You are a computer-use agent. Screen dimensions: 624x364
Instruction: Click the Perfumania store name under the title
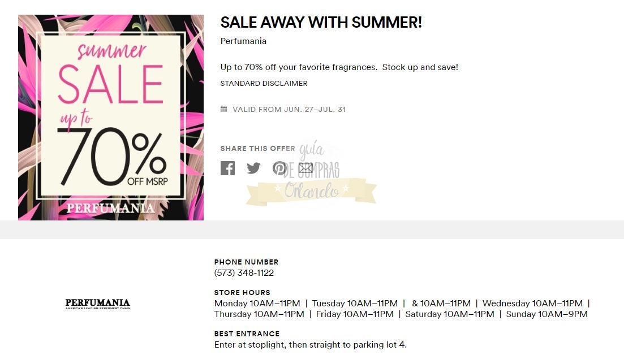pos(243,41)
